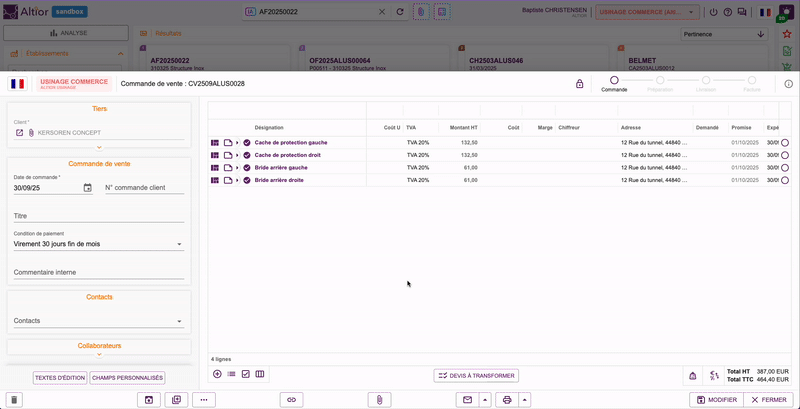Open print options arrow beside printer
Screen dimensions: 800x409
coord(524,400)
